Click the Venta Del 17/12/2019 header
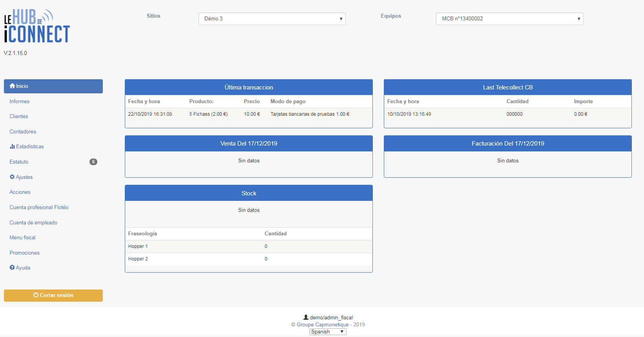Image resolution: width=644 pixels, height=337 pixels. click(249, 144)
